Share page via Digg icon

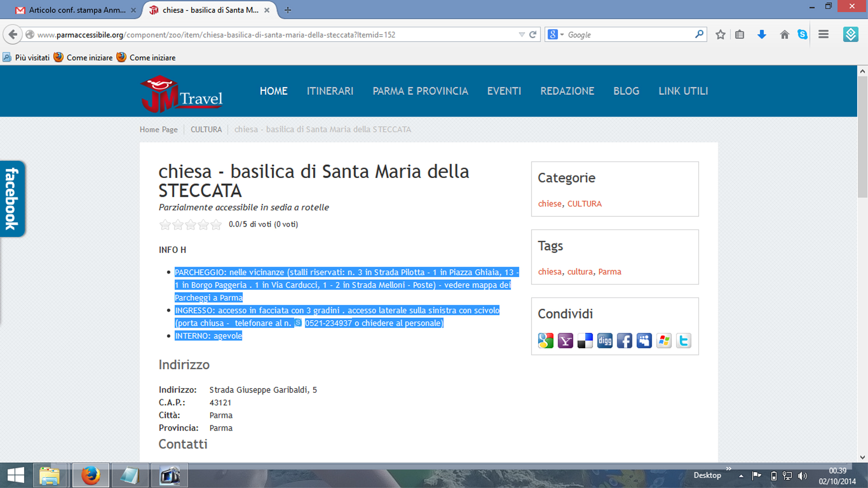(x=605, y=341)
